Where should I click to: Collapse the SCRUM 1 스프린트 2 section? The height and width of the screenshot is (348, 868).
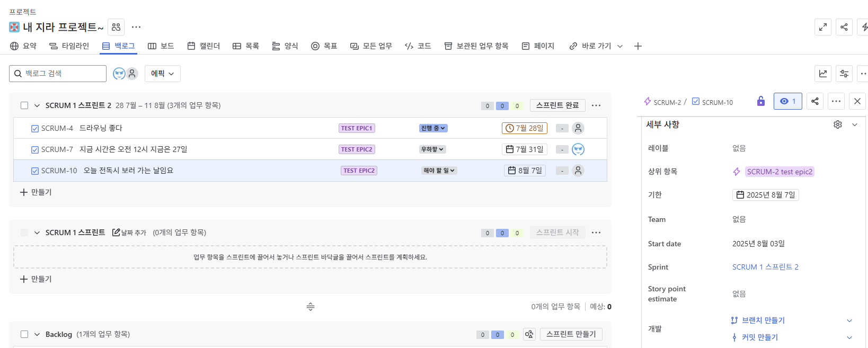[37, 105]
